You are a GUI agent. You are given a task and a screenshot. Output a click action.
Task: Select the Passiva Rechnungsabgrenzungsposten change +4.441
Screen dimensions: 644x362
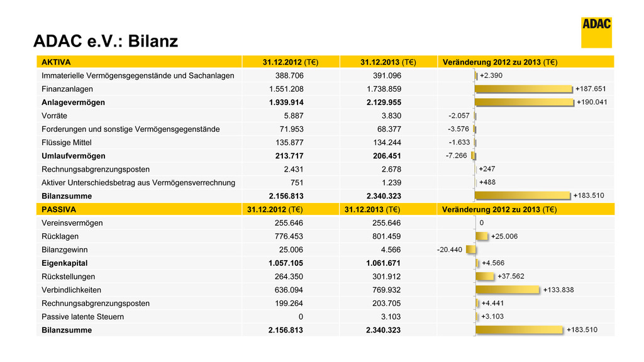click(x=492, y=304)
